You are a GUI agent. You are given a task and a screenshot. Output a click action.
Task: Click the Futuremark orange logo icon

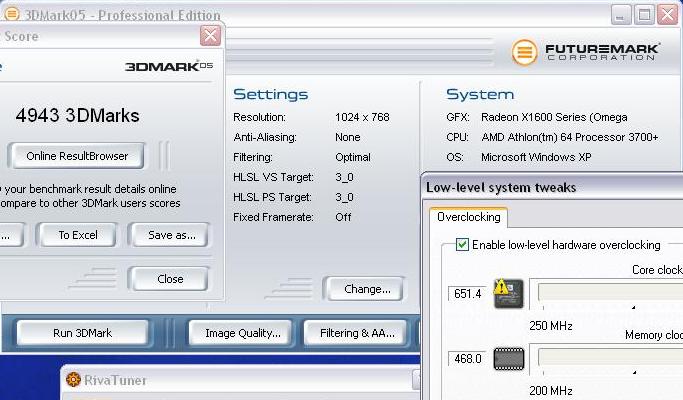[x=524, y=52]
